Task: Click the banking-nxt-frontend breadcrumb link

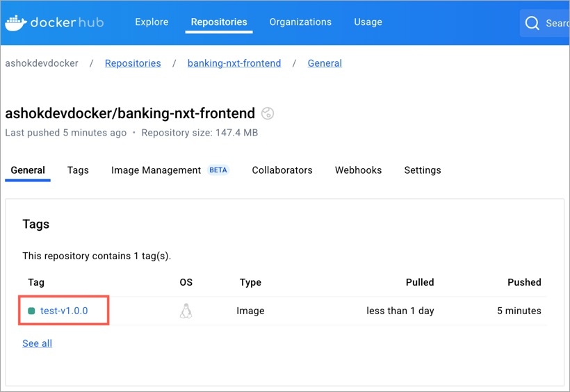Action: tap(234, 63)
